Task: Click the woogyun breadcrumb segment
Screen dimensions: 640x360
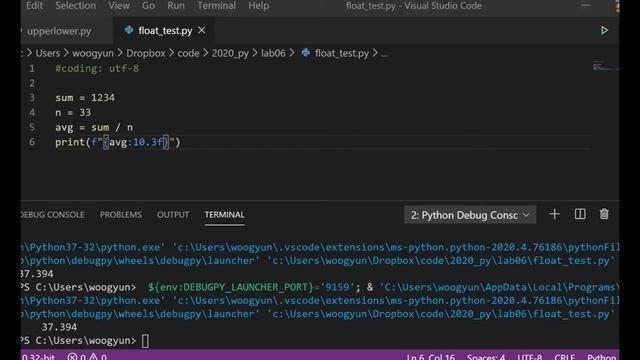Action: 93,53
